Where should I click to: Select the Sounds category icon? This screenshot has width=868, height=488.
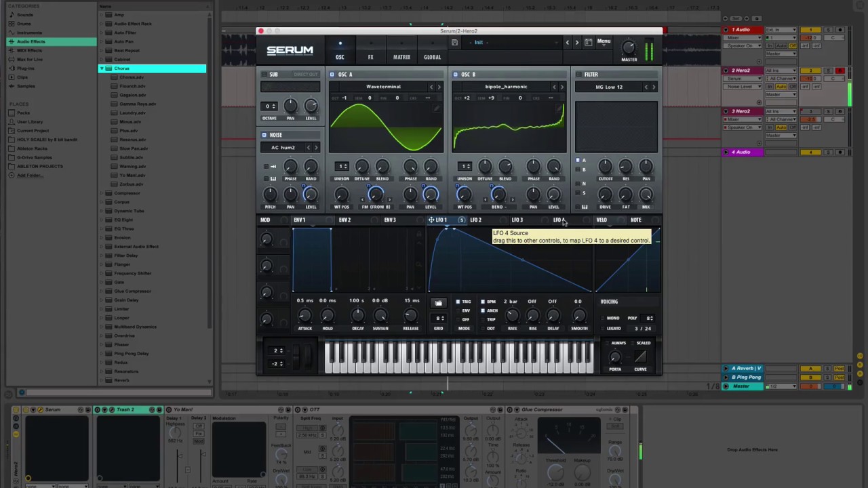click(12, 15)
